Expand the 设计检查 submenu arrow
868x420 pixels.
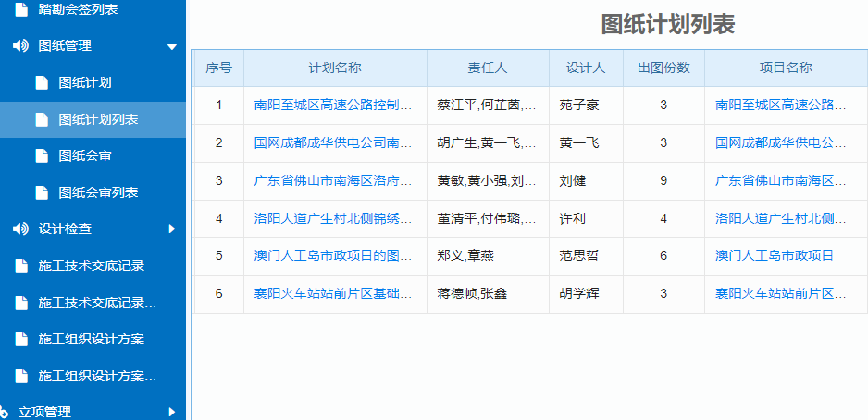click(171, 229)
